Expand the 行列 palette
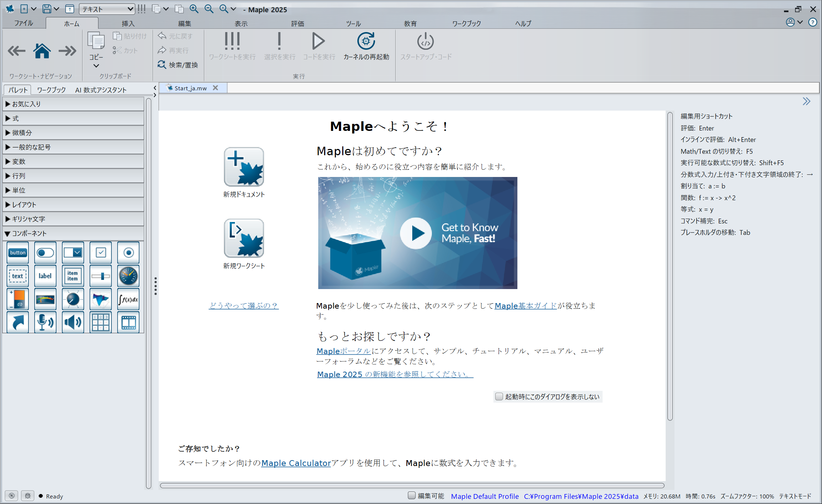822x504 pixels. (x=73, y=176)
